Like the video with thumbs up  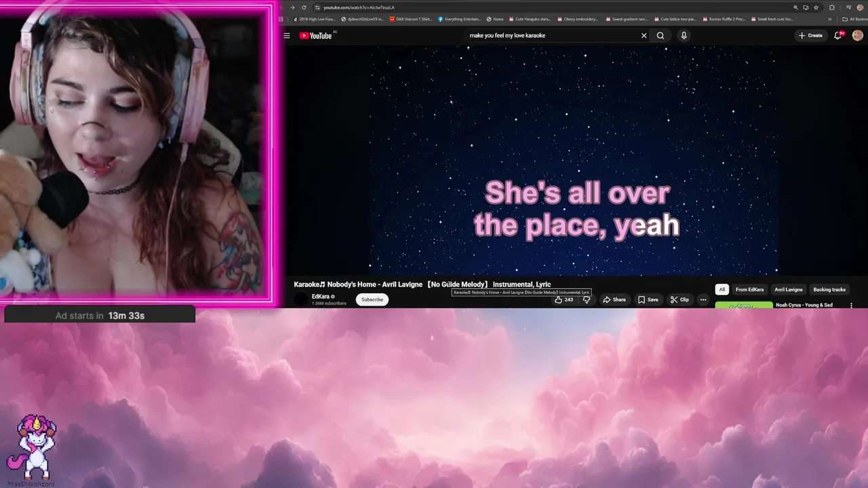(564, 300)
